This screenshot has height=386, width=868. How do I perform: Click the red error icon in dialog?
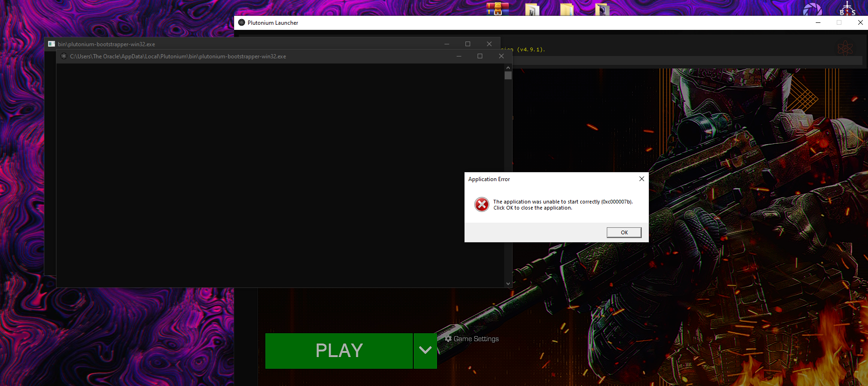pyautogui.click(x=482, y=204)
